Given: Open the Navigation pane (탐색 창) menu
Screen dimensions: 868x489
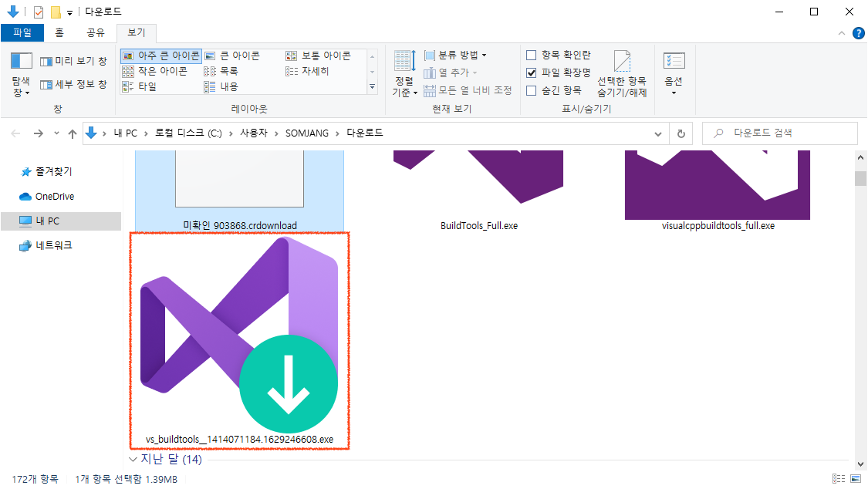Looking at the screenshot, I should (21, 76).
